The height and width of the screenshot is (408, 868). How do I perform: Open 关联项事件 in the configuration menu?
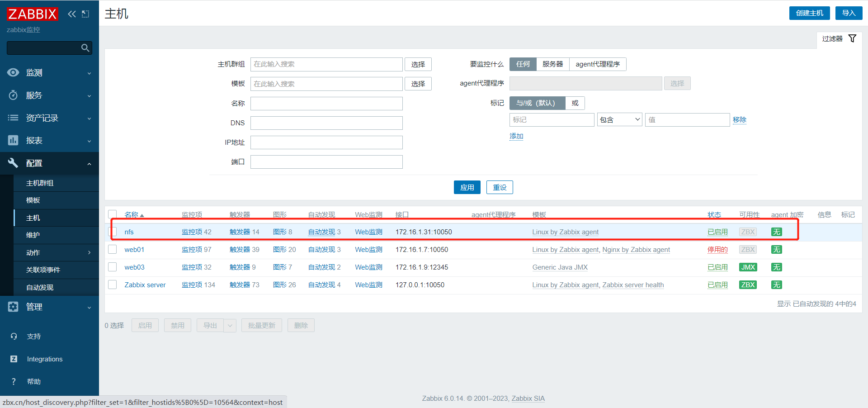(56, 270)
